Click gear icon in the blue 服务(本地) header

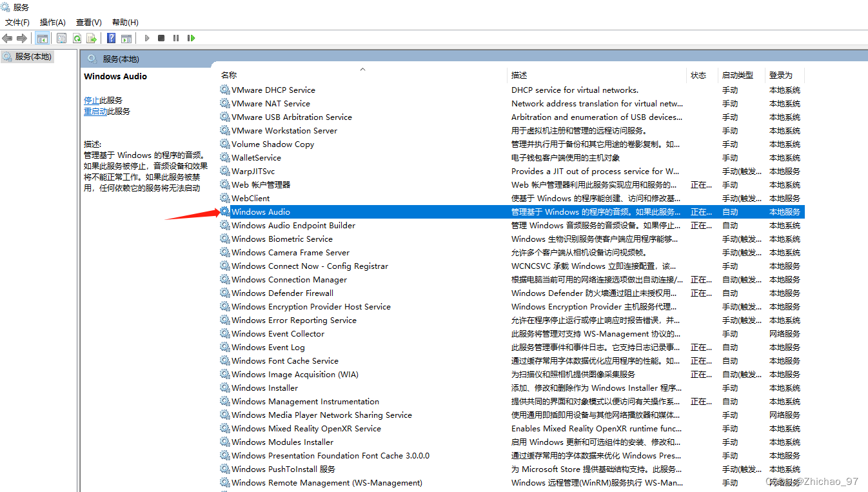(92, 59)
